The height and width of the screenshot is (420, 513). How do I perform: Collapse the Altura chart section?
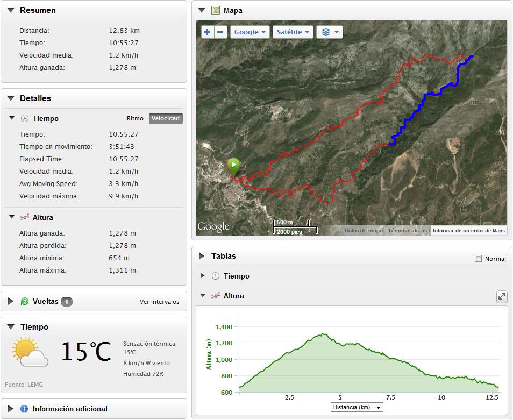coord(203,295)
